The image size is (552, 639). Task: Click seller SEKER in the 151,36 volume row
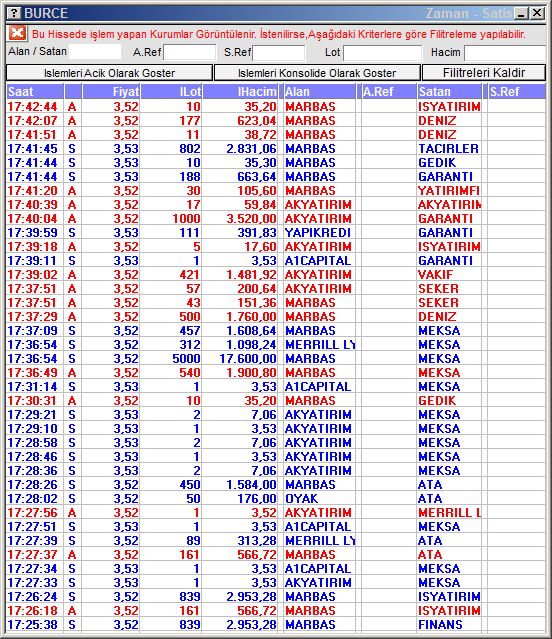438,302
